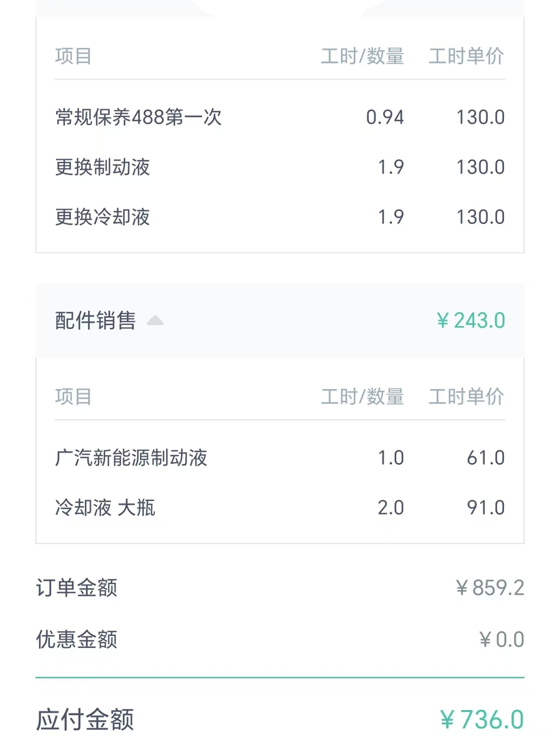Tap the 2.0 quantity for 冷却液 大瓶

(391, 508)
